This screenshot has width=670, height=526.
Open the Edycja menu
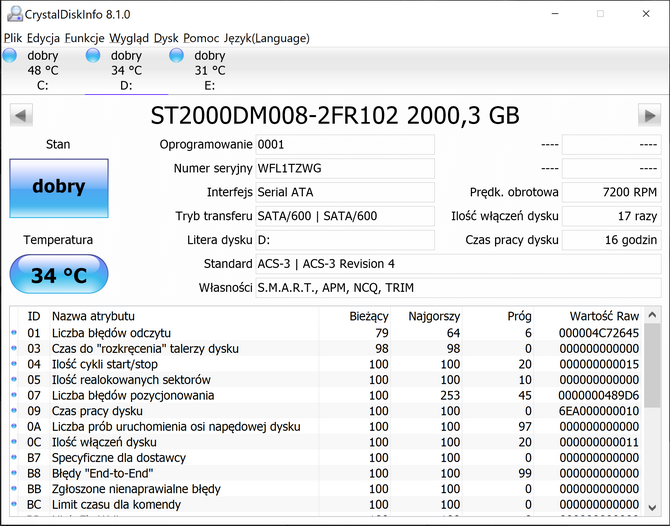(x=43, y=38)
